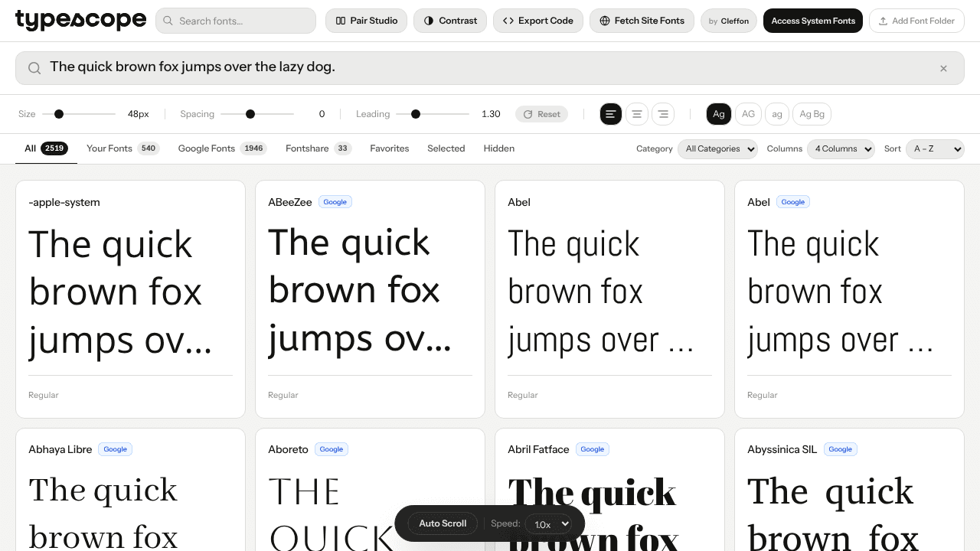Click the Reset button for sliders
This screenshot has width=980, height=551.
tap(541, 114)
